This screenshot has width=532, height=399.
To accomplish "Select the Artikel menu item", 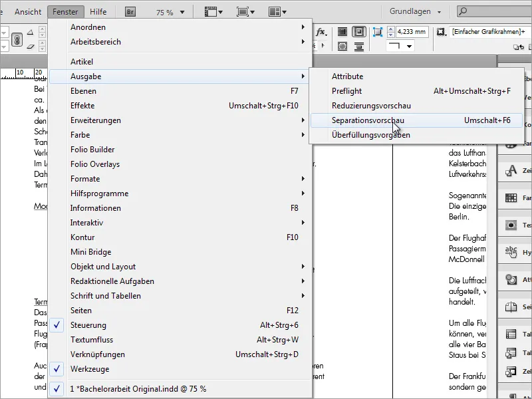I will click(180, 62).
